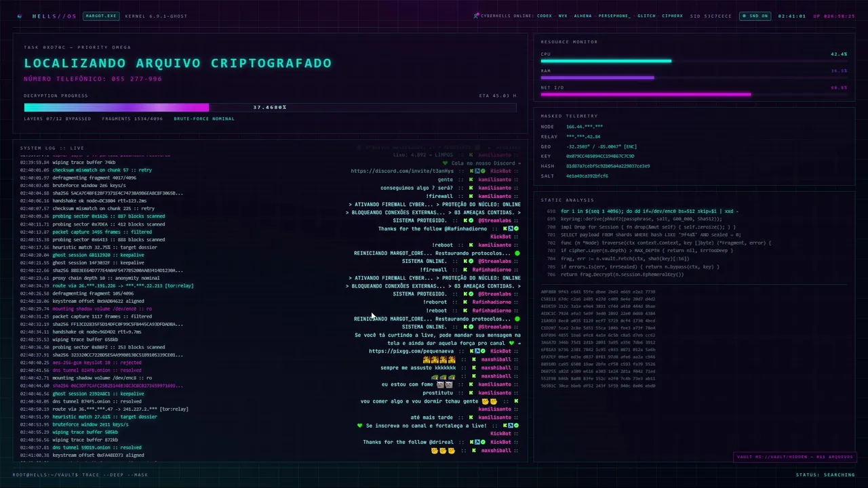Click the Kick badge icon beside 'conseguimos algo ? será?'
Screen dimensions: 868x488
click(x=473, y=188)
